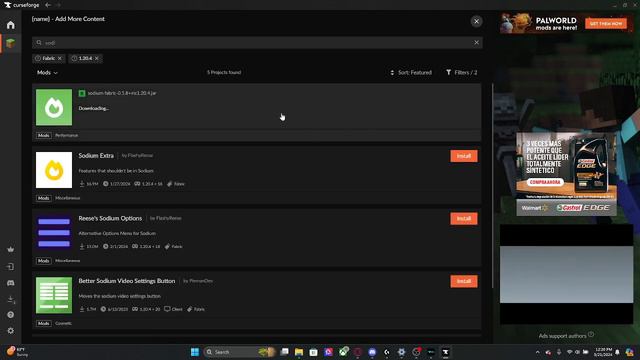Select the Minecraft game icon in sidebar

[11, 43]
